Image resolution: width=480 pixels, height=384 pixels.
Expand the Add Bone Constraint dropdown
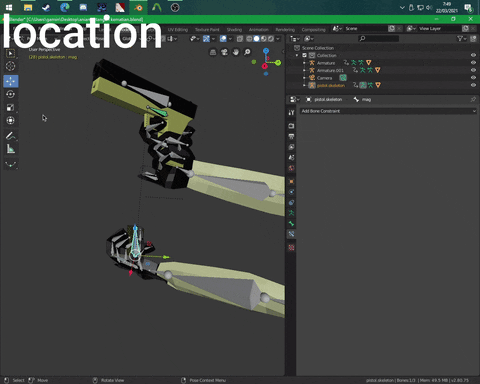(388, 111)
